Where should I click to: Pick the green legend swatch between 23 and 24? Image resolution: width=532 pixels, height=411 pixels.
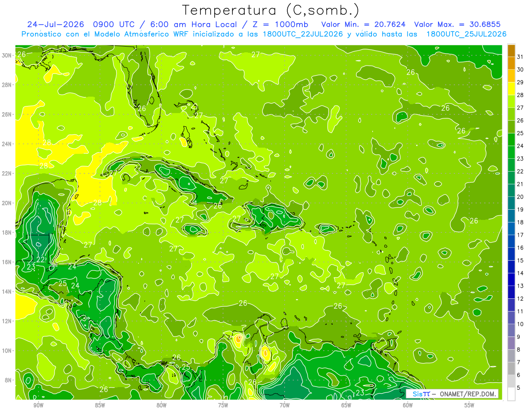(511, 153)
